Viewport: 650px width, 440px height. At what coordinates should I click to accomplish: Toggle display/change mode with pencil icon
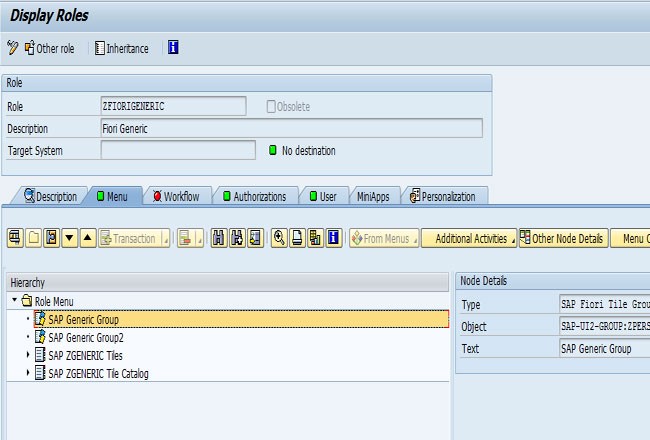[x=12, y=48]
